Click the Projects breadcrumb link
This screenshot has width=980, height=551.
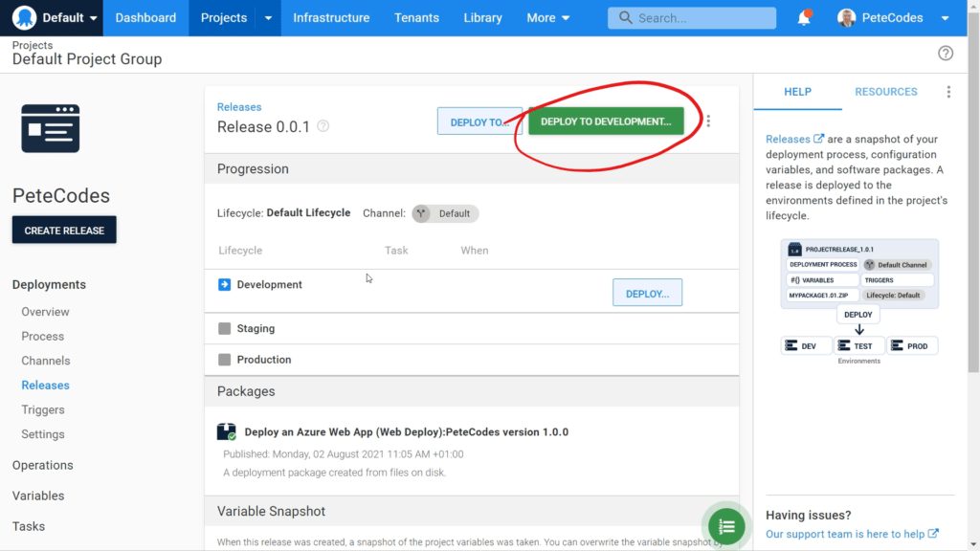point(33,45)
